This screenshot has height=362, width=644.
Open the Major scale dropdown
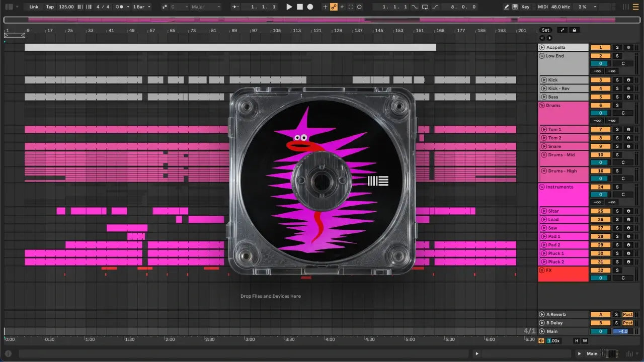click(205, 7)
